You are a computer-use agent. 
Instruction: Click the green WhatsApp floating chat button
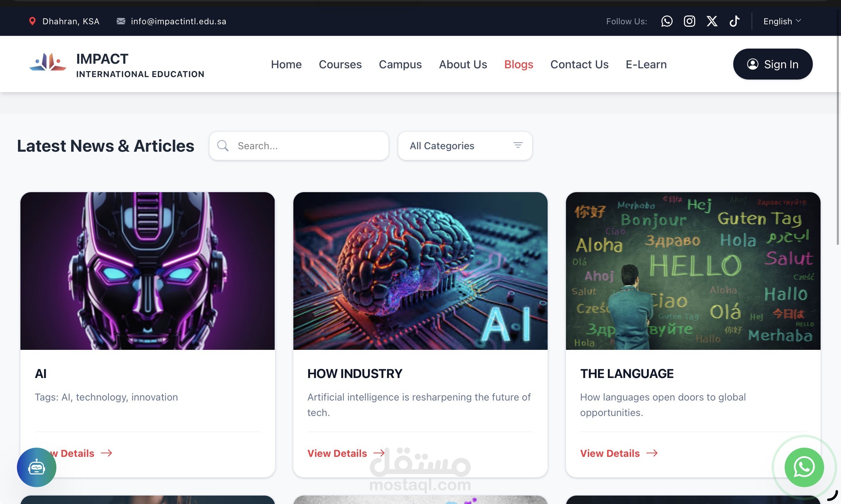click(x=804, y=467)
